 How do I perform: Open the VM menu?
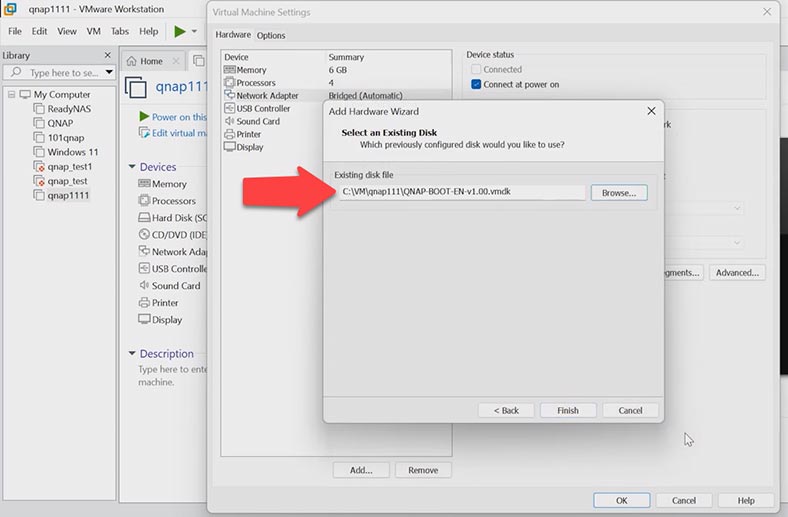93,31
